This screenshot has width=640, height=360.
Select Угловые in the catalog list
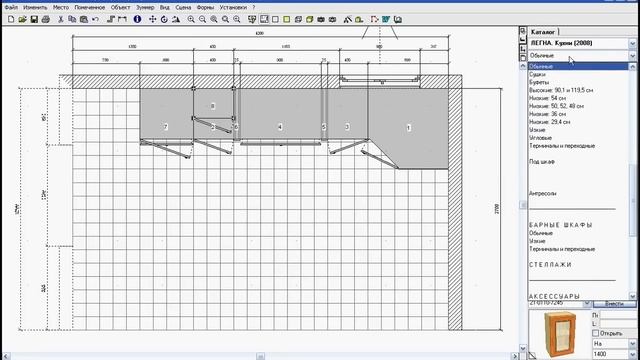pyautogui.click(x=540, y=138)
